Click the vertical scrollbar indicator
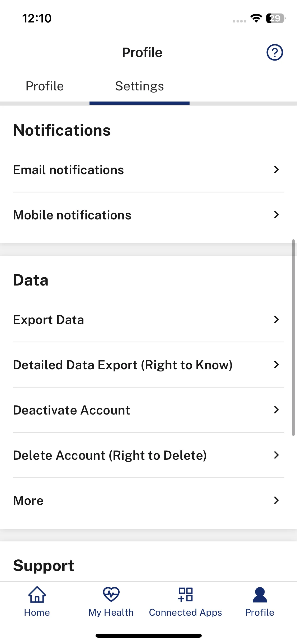Viewport: 297px width, 644px height. [293, 337]
